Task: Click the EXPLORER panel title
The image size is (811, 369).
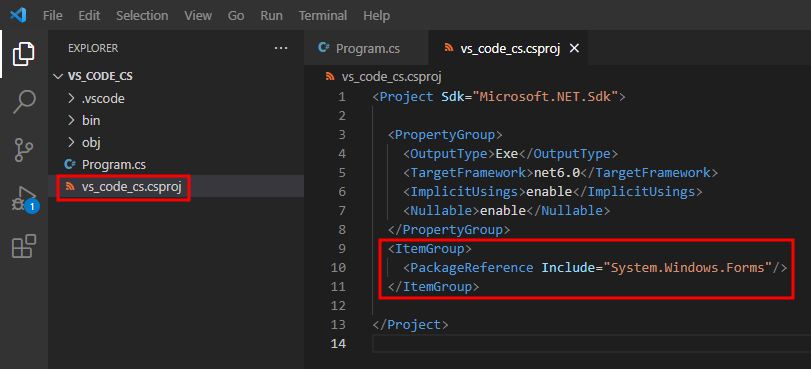Action: pos(93,48)
